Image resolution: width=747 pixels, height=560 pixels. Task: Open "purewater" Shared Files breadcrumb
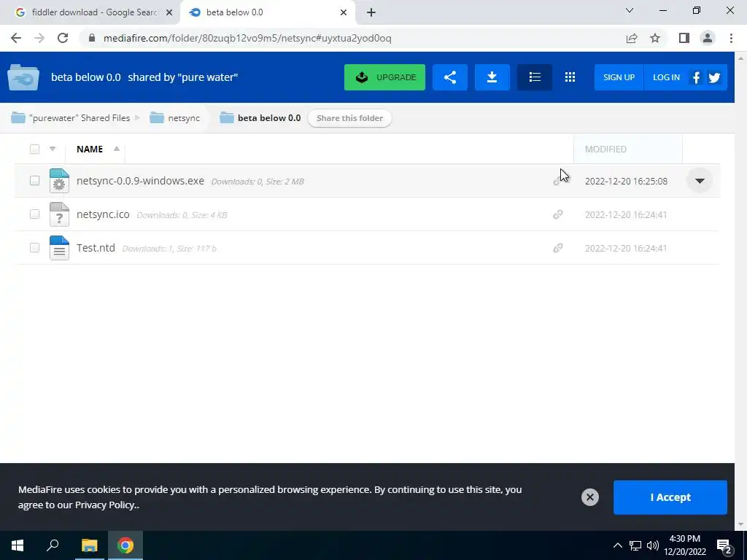coord(70,117)
